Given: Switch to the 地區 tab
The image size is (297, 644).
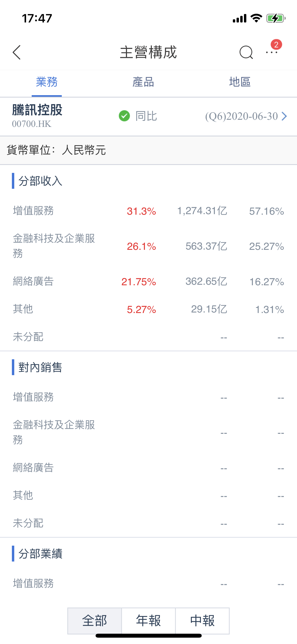Looking at the screenshot, I should pos(240,82).
